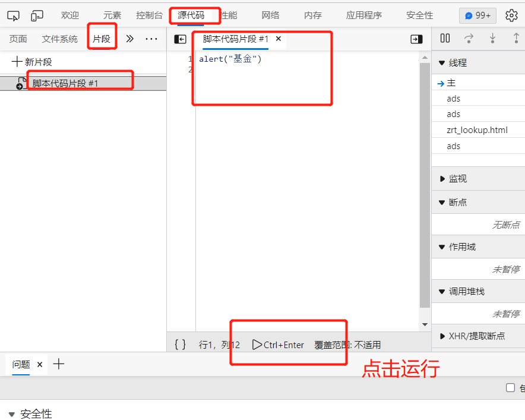Close the 问题 drawer tab

point(40,364)
